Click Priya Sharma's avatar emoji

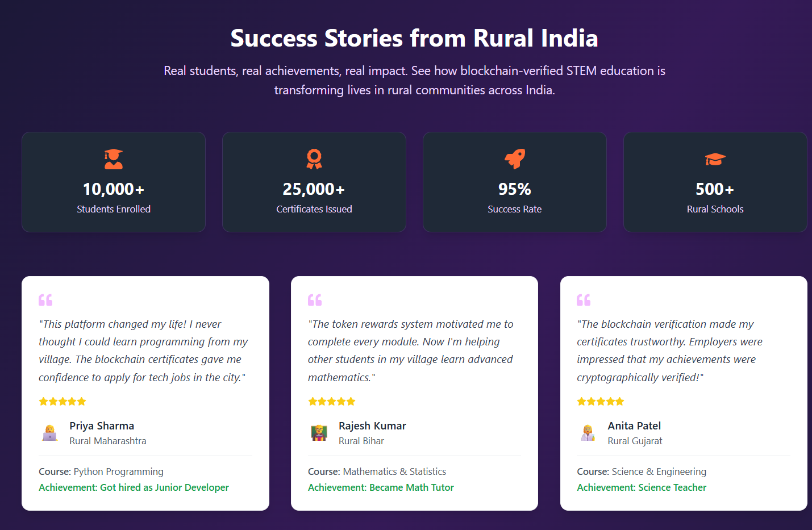click(x=50, y=433)
